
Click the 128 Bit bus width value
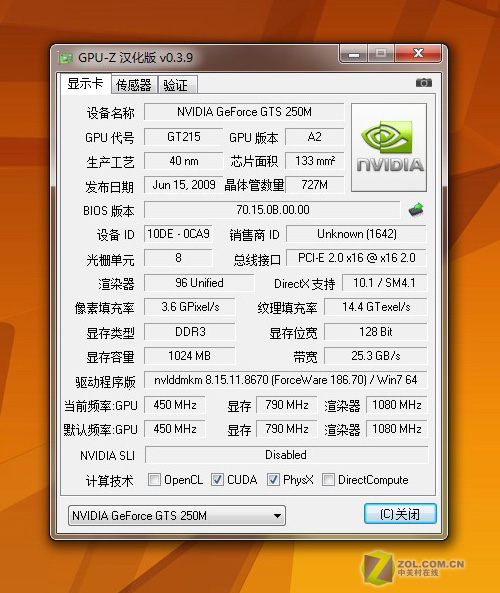coord(376,332)
